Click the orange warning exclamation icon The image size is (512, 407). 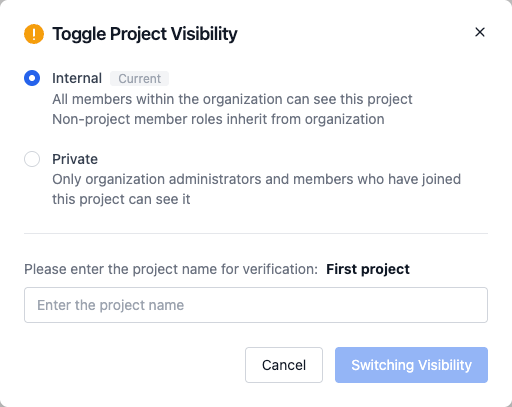pyautogui.click(x=34, y=34)
